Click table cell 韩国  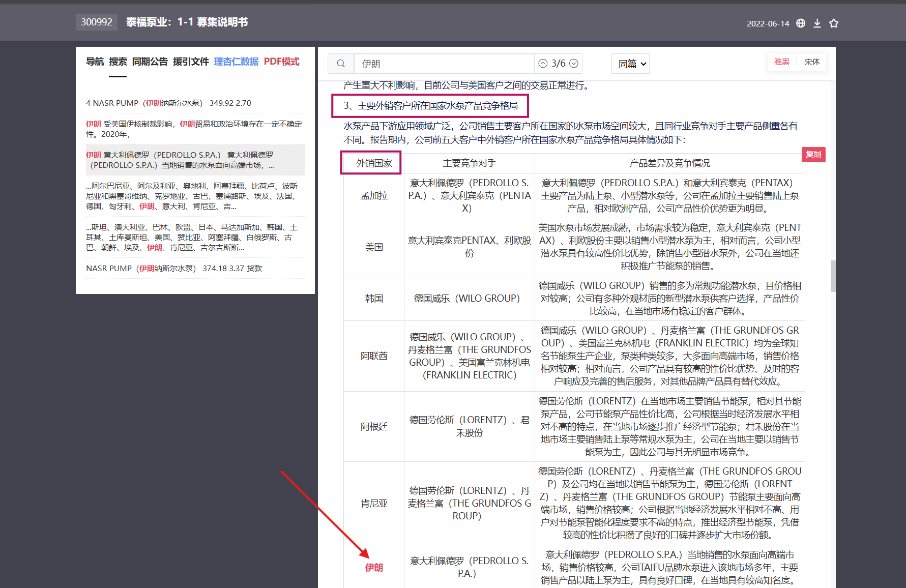point(374,298)
